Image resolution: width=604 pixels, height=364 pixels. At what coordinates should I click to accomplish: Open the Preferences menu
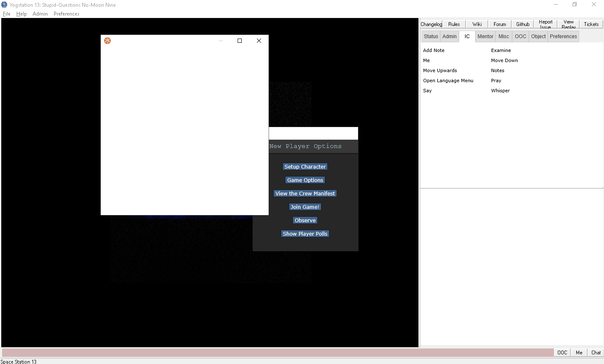pos(66,14)
